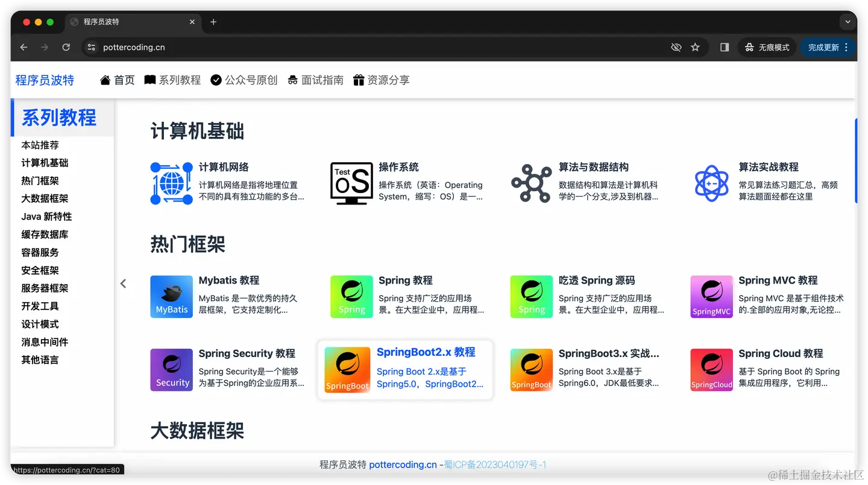Select 消息中间件 in the sidebar
Viewport: 868px width, 485px height.
click(45, 341)
